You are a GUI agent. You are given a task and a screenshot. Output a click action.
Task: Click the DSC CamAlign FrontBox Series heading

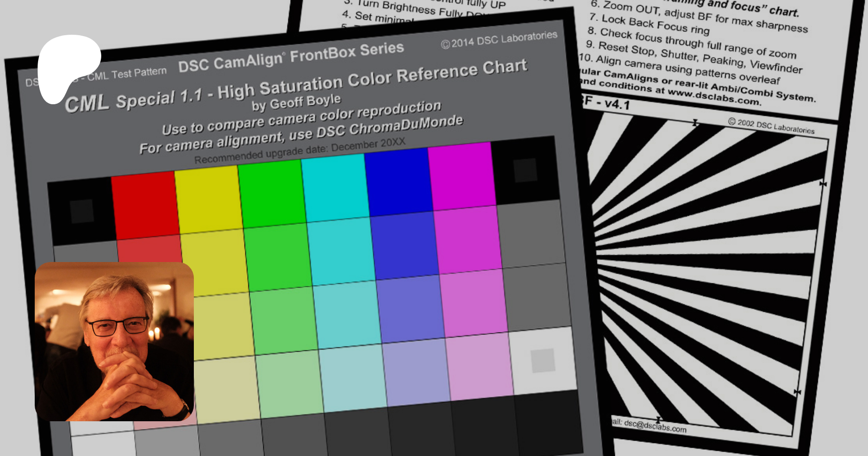coord(291,57)
